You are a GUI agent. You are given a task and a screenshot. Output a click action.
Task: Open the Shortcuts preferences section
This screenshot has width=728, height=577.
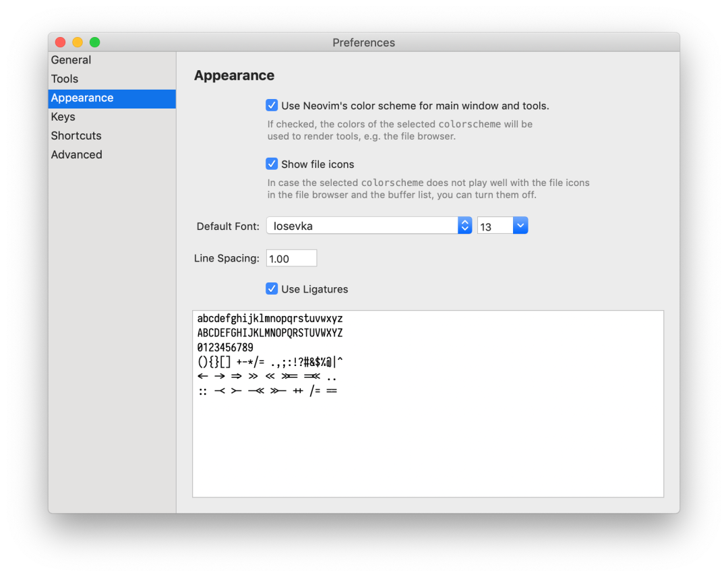(112, 136)
